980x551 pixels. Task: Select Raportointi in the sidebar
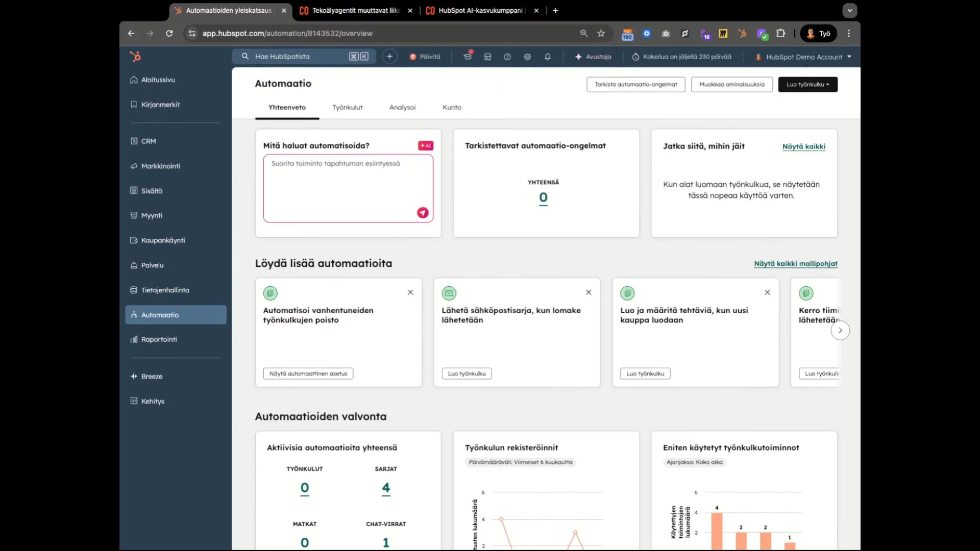click(x=159, y=340)
